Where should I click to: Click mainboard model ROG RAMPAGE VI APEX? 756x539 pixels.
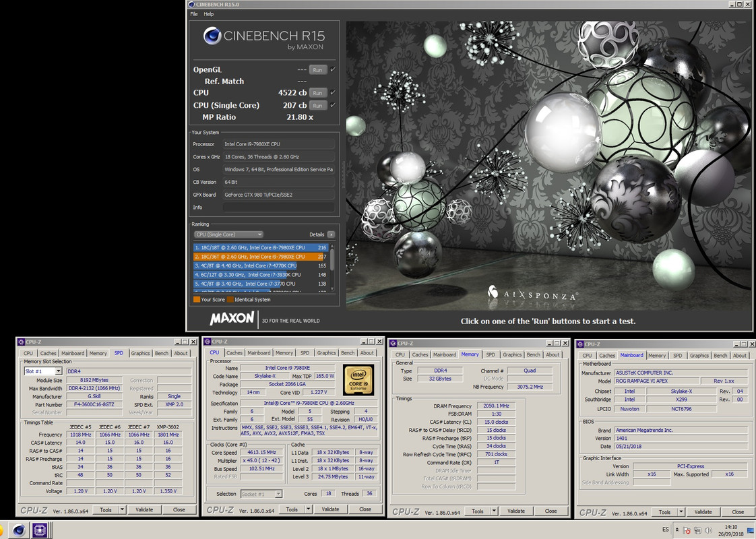point(657,381)
